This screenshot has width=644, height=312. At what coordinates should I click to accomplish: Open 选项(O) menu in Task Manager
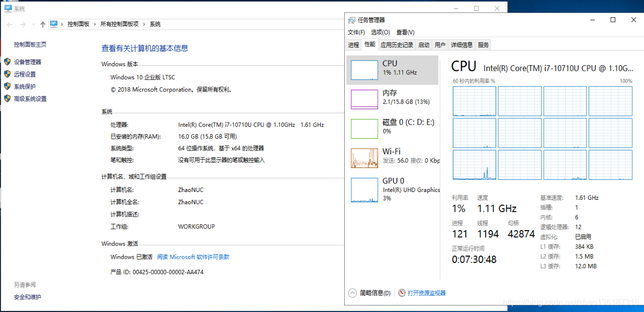point(380,32)
